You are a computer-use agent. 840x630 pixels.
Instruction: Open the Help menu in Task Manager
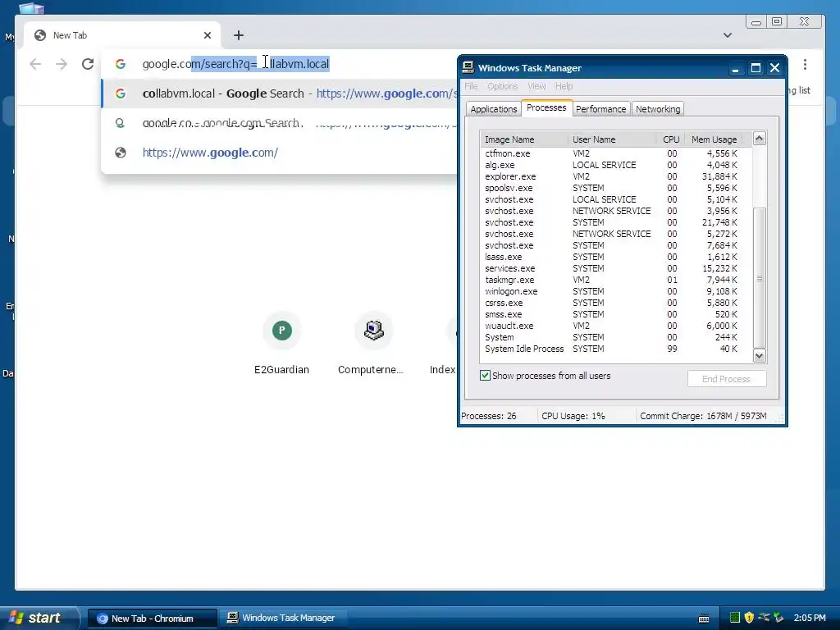click(x=564, y=86)
